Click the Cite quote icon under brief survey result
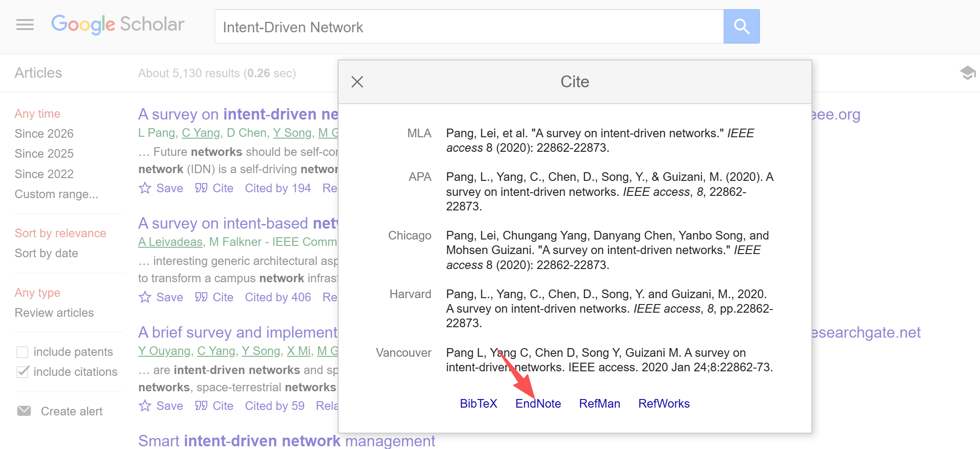This screenshot has width=980, height=449. [x=201, y=406]
